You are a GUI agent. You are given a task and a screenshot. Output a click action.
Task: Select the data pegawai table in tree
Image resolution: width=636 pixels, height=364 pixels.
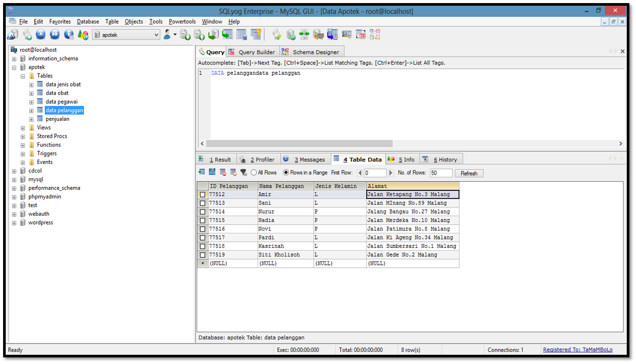(61, 102)
